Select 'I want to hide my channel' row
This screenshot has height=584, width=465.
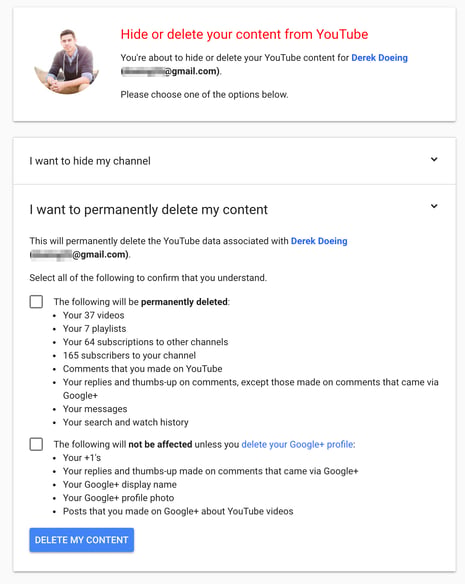[x=234, y=161]
